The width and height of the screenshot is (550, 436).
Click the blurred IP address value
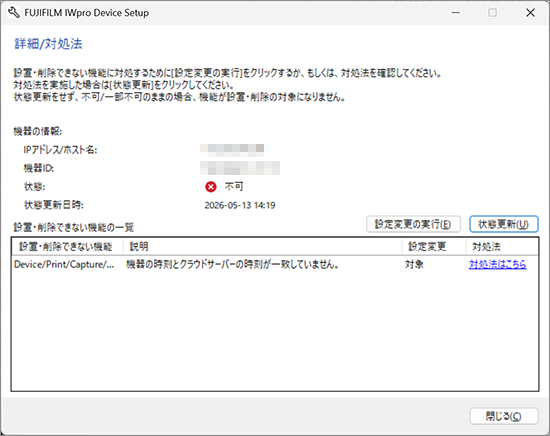pos(232,150)
